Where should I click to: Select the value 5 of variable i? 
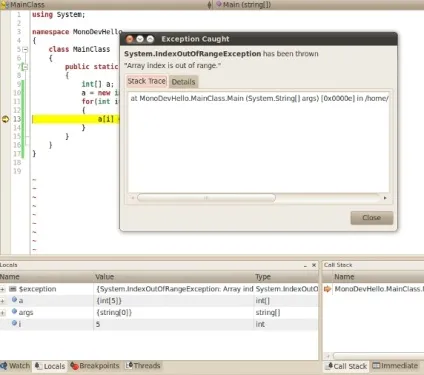click(x=98, y=324)
